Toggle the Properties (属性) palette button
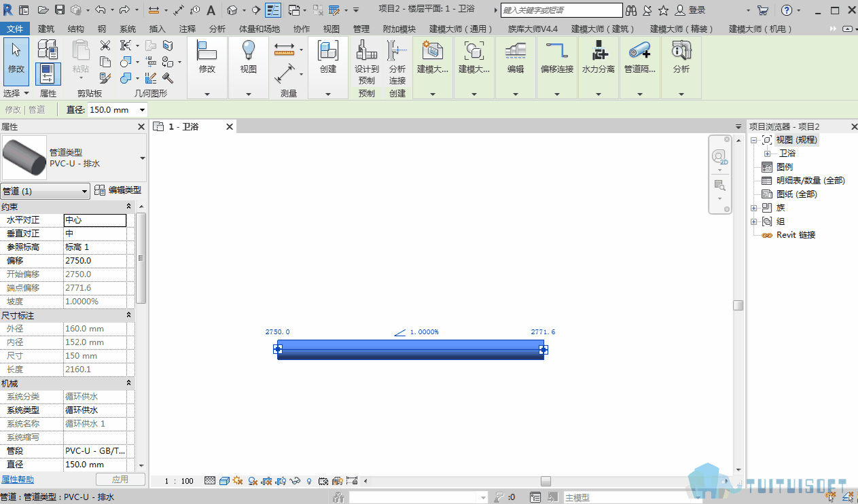 [x=48, y=74]
